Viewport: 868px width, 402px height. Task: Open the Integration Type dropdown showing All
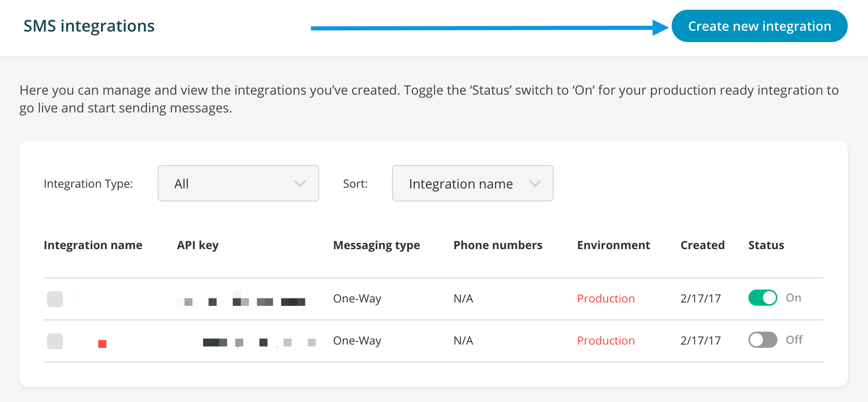238,184
